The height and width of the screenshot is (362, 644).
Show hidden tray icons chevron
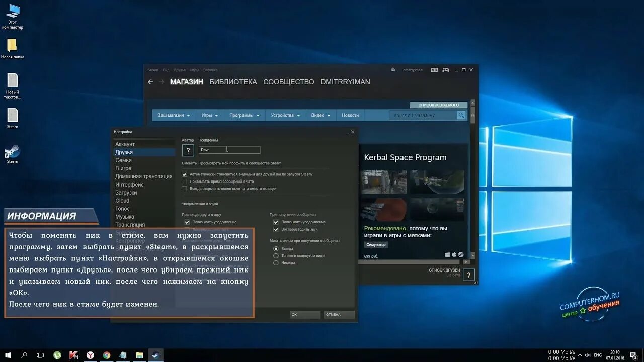pyautogui.click(x=581, y=355)
